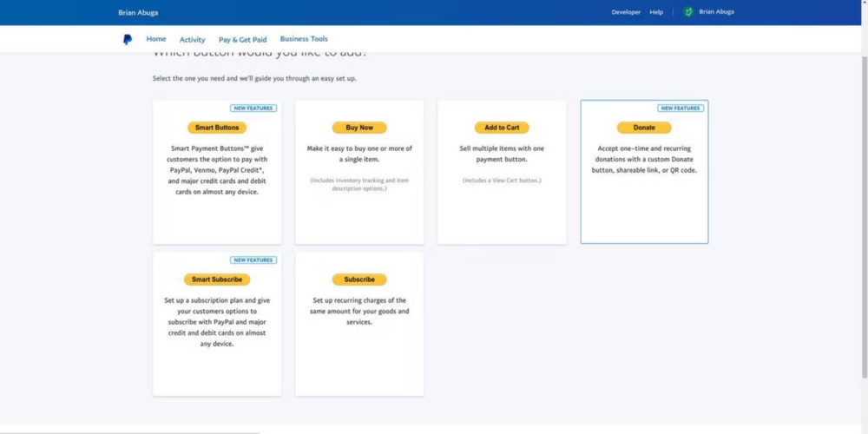
Task: Open the Help link
Action: (x=656, y=12)
